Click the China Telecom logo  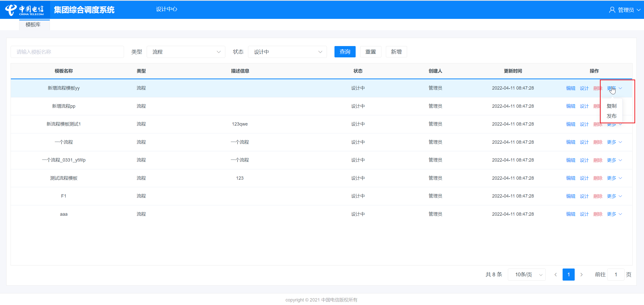click(x=24, y=10)
